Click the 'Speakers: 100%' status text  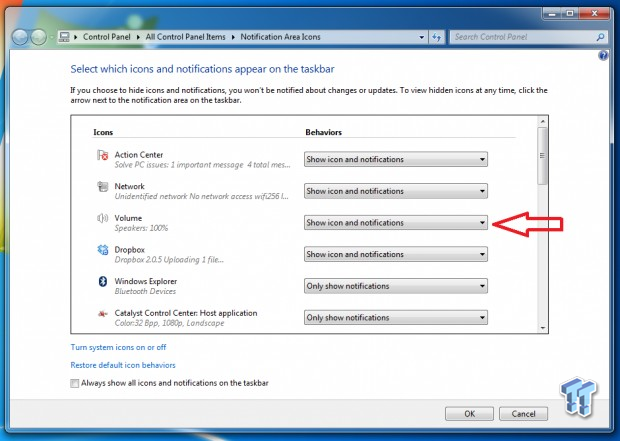(141, 228)
